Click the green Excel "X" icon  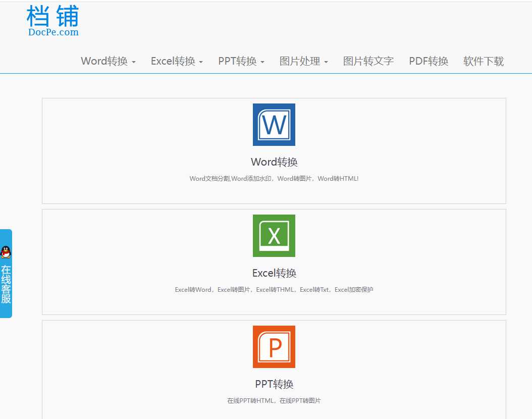click(274, 236)
